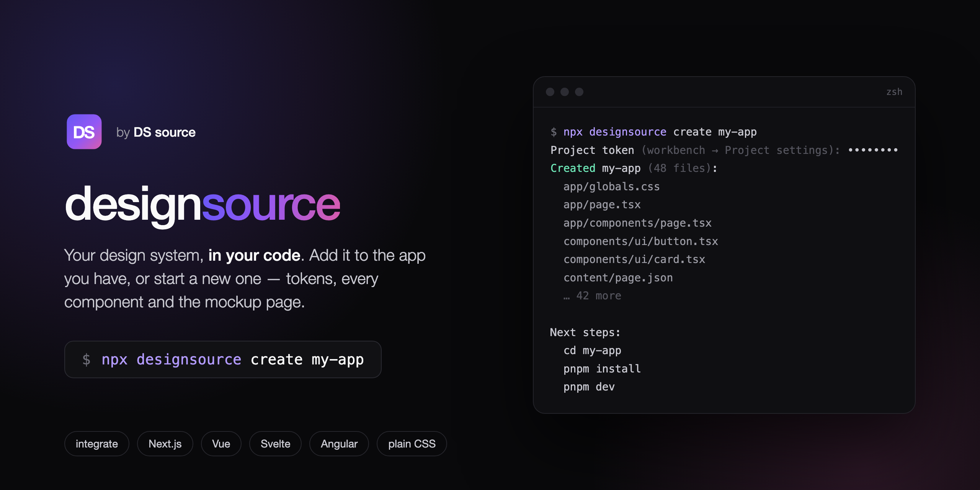Click the bold 'in your code' phrase
Image resolution: width=980 pixels, height=490 pixels.
click(254, 255)
